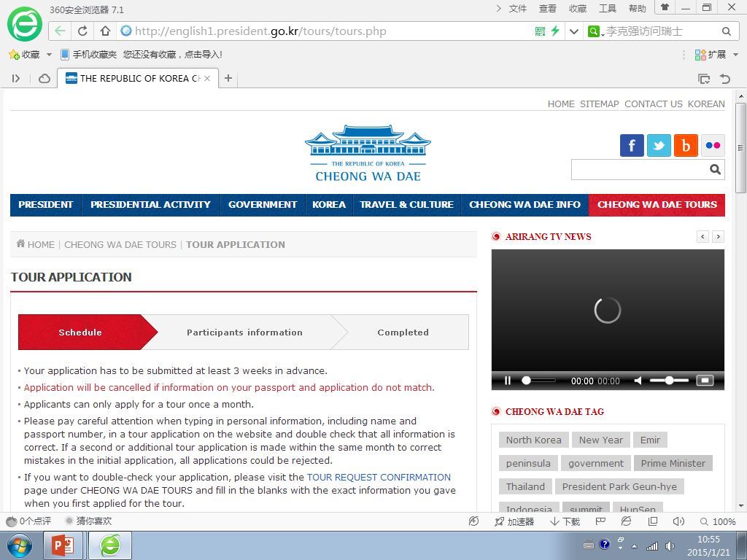Click the SITEMAP link
Viewport: 747px width, 560px height.
click(x=600, y=104)
